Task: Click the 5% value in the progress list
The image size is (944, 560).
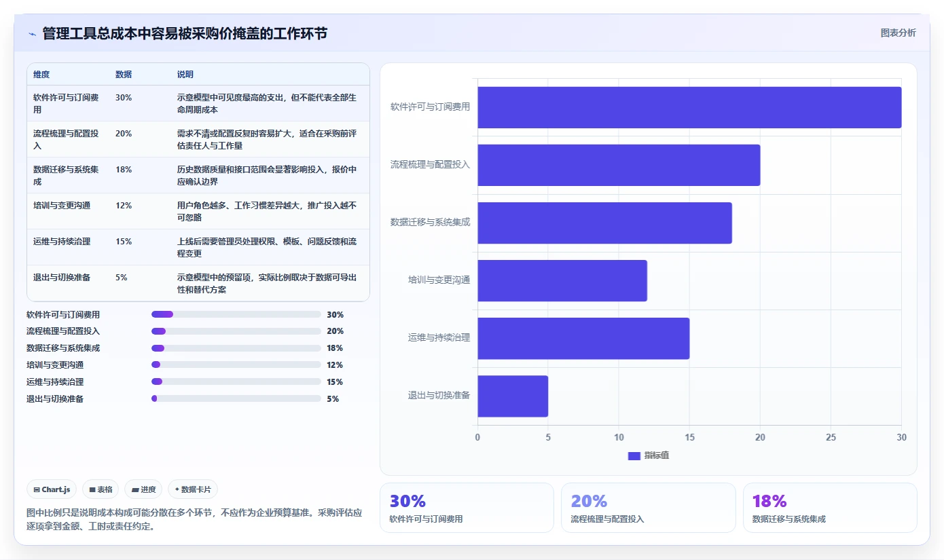Action: coord(333,399)
